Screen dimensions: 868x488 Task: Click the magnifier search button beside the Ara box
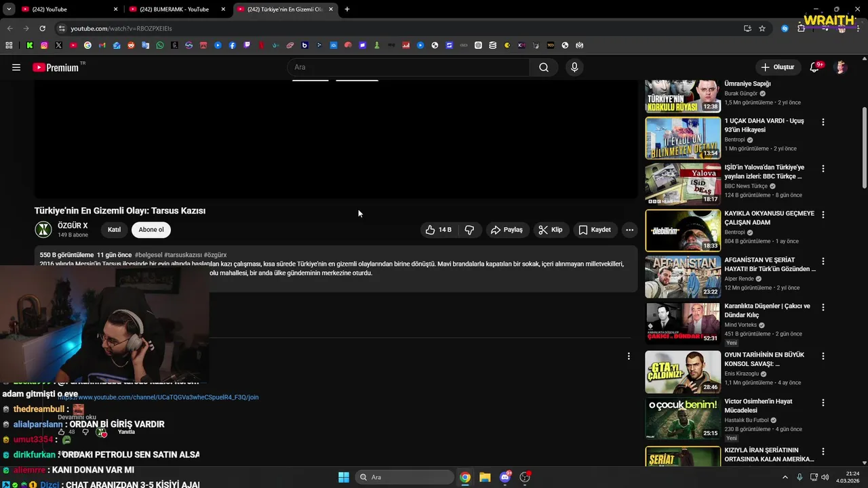[544, 67]
